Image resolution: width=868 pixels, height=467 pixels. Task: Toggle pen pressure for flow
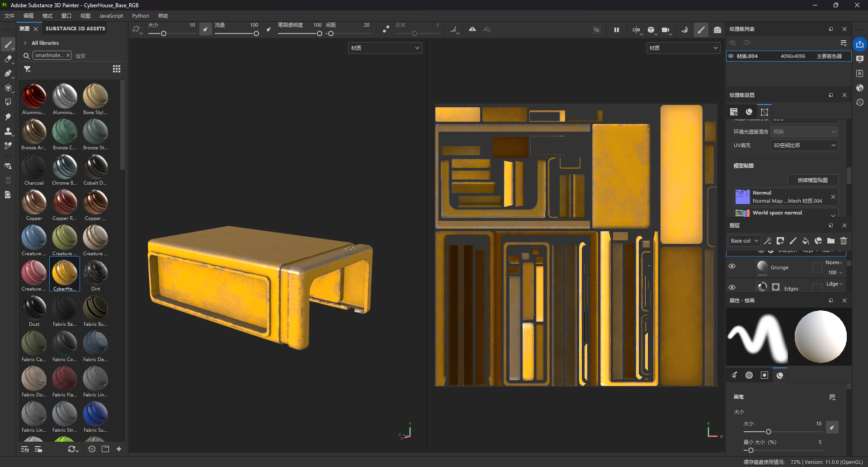269,30
